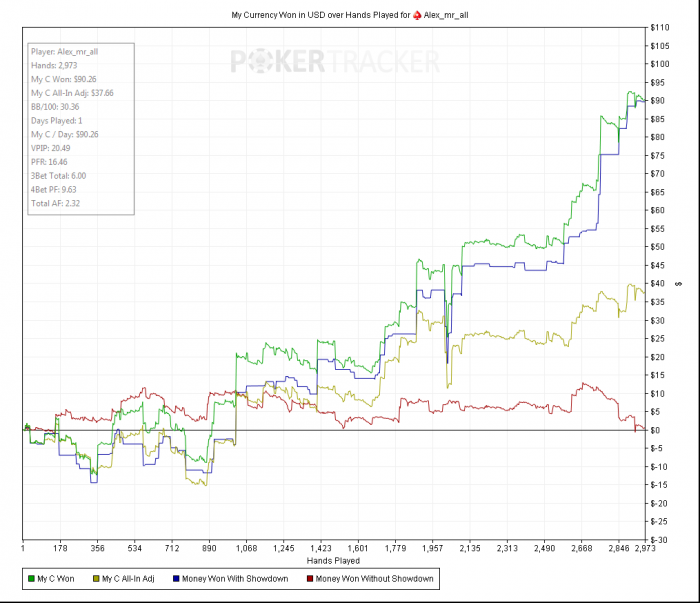Click the PFR: 16.46 stat
The image size is (700, 603).
tap(49, 162)
